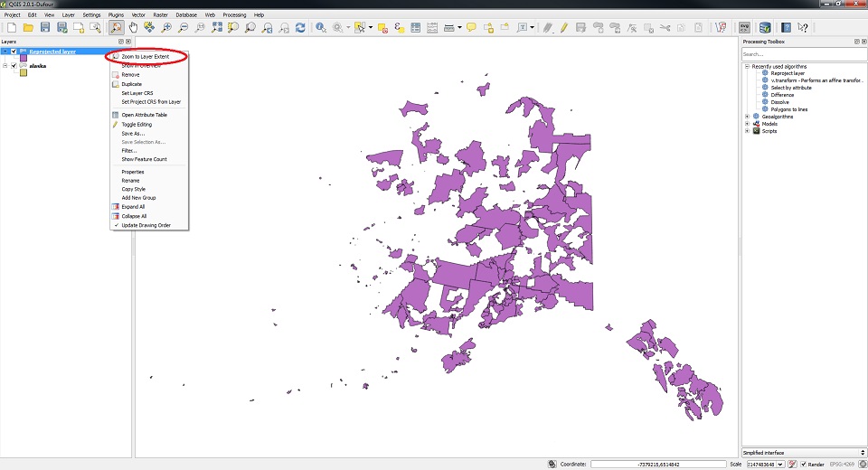Viewport: 868px width, 470px height.
Task: Create a new project with the blank page icon
Action: coord(12,27)
